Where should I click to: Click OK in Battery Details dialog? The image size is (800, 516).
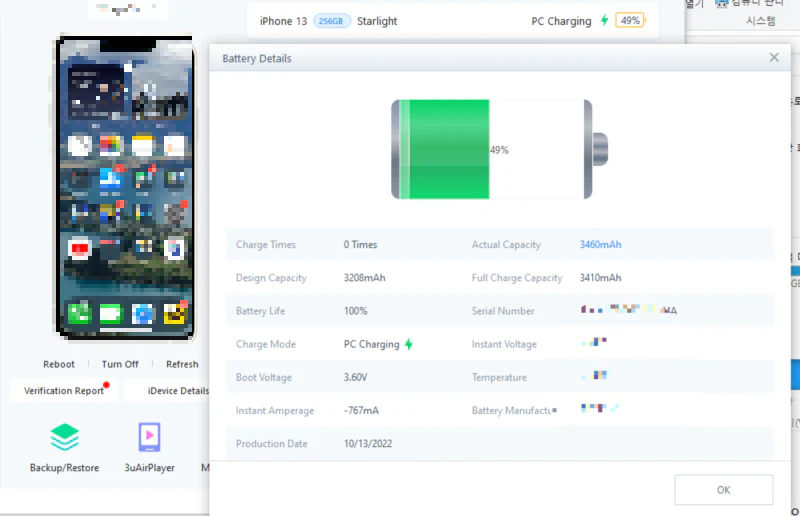[723, 490]
